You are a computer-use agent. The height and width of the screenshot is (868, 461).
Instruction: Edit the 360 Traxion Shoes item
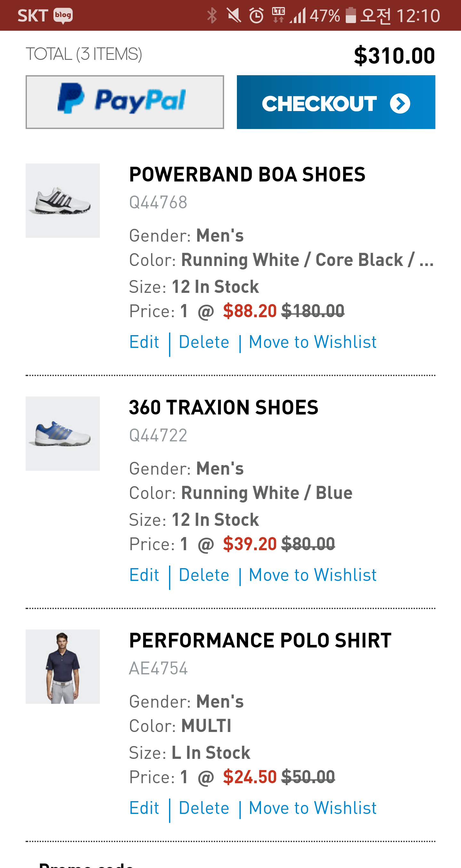pyautogui.click(x=144, y=575)
